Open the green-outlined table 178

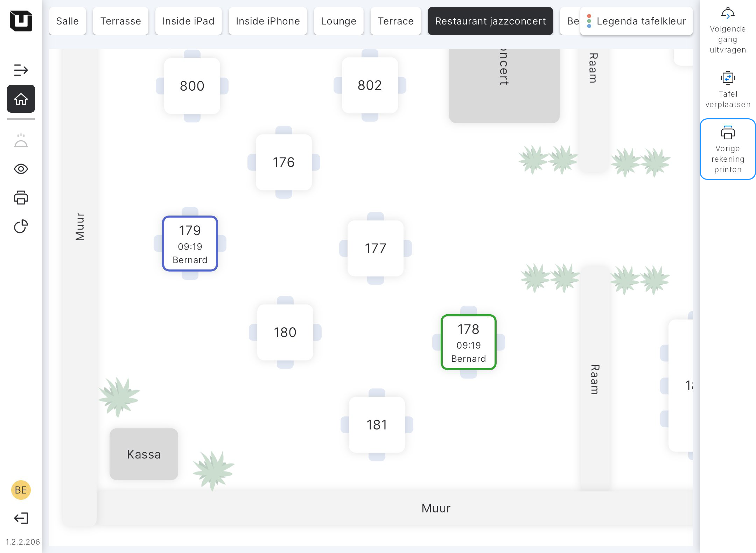pos(468,343)
